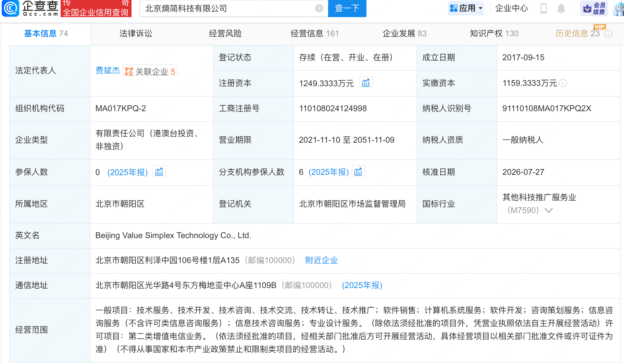Image resolution: width=624 pixels, height=364 pixels.
Task: Open the 知识产权 tab
Action: [x=494, y=34]
